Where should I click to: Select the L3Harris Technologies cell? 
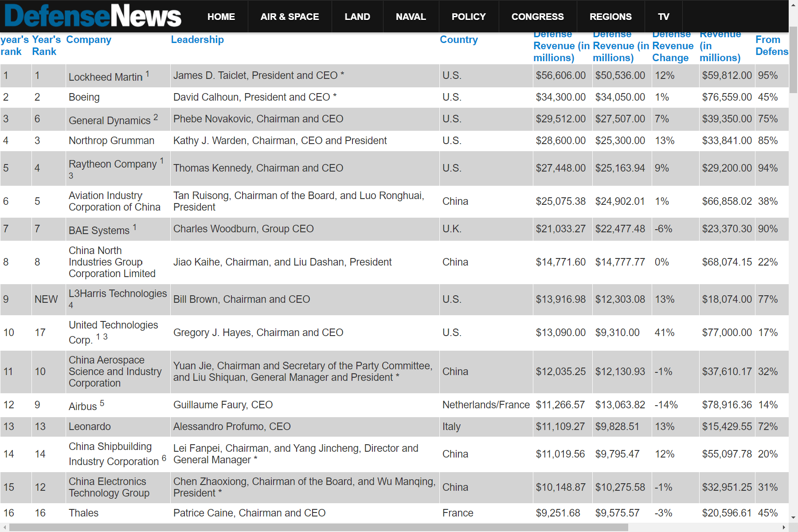point(118,300)
